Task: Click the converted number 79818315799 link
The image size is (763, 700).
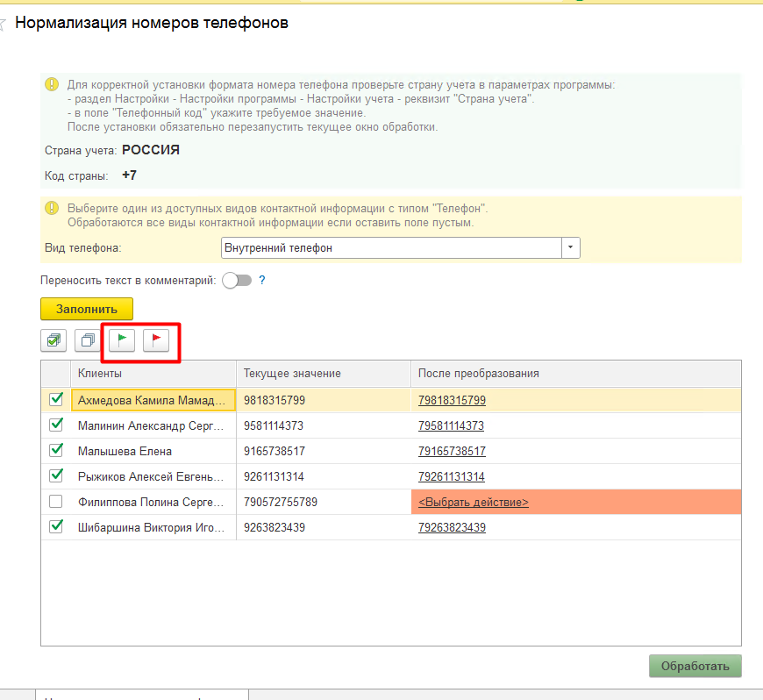Action: click(452, 401)
